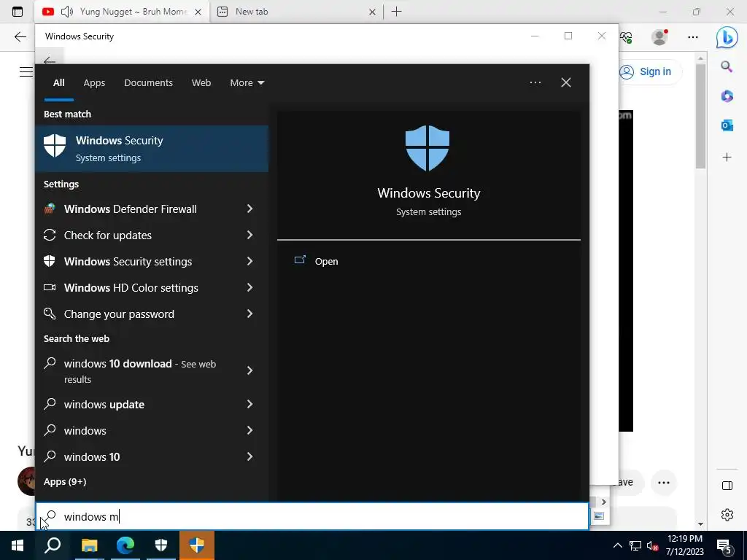Expand the More filter dropdown

point(247,82)
